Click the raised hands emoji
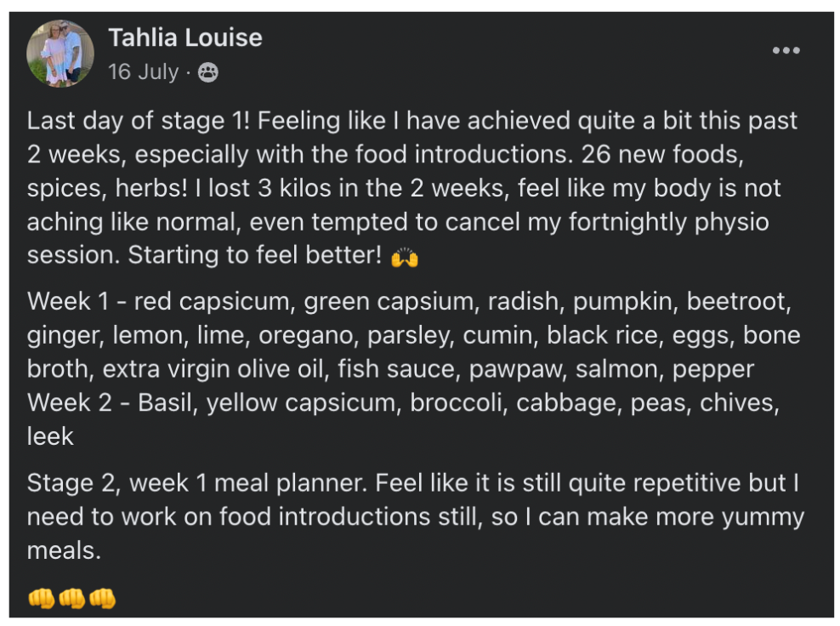Viewport: 840px width, 626px height. click(405, 258)
